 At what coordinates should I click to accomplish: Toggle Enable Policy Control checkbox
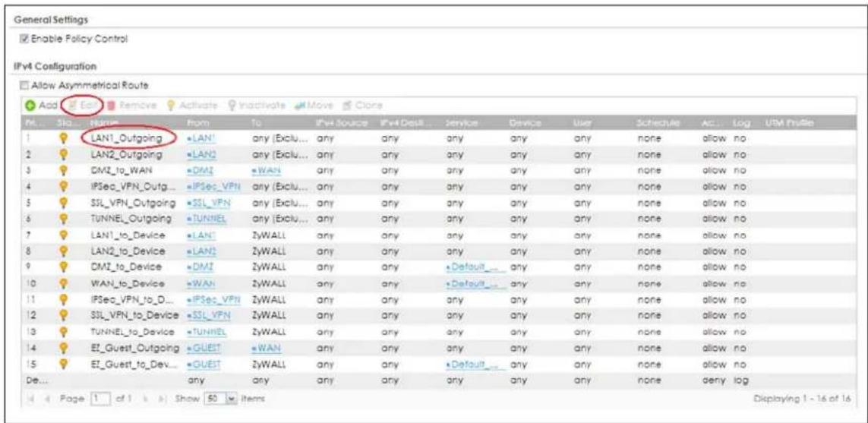click(x=23, y=39)
